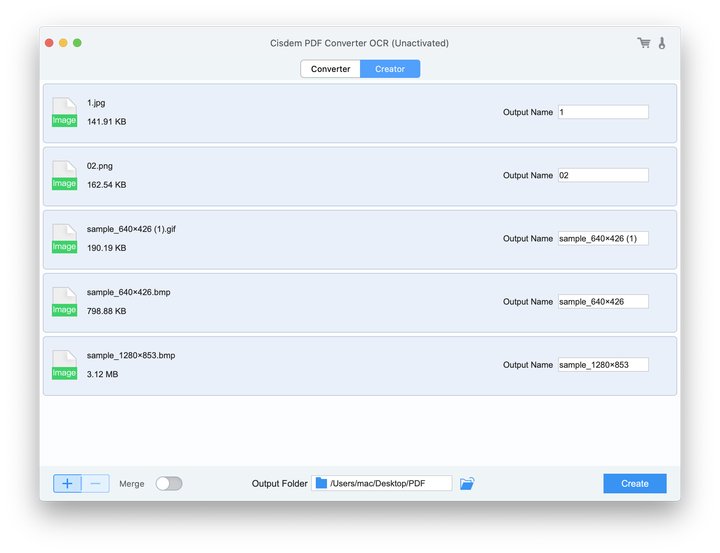
Task: Open the shopping cart purchase icon
Action: tap(643, 43)
